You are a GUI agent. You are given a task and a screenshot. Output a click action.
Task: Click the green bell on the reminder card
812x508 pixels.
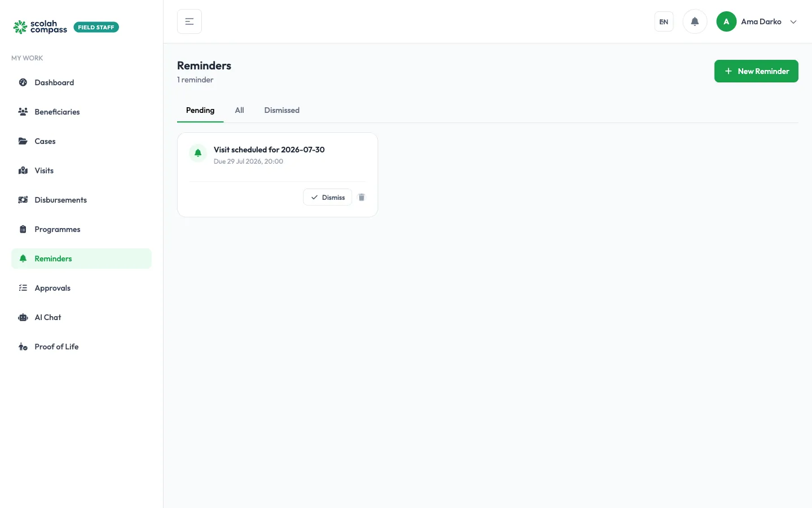click(198, 153)
